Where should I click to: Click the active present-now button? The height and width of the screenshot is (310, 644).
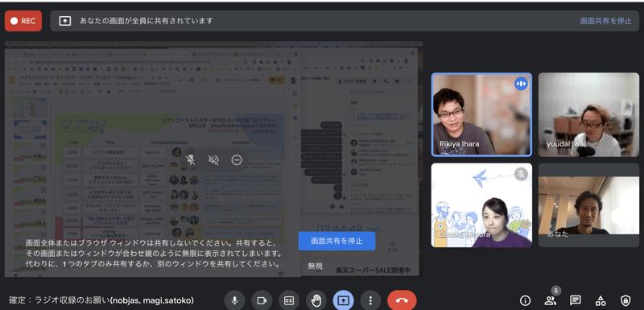[x=343, y=300]
